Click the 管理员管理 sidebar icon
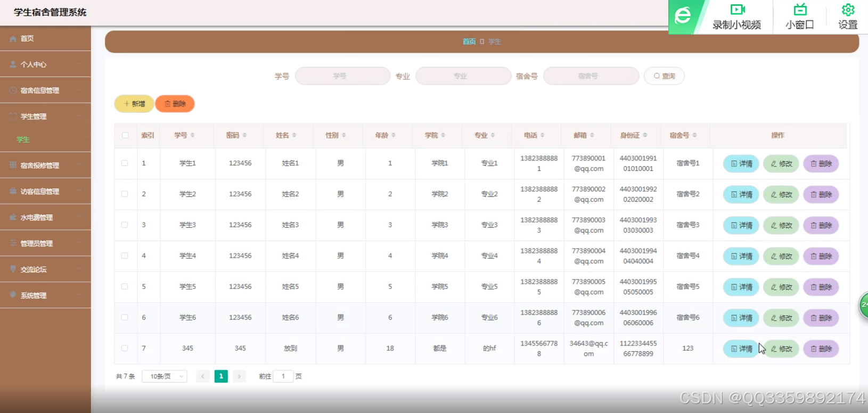This screenshot has width=868, height=413. [13, 243]
